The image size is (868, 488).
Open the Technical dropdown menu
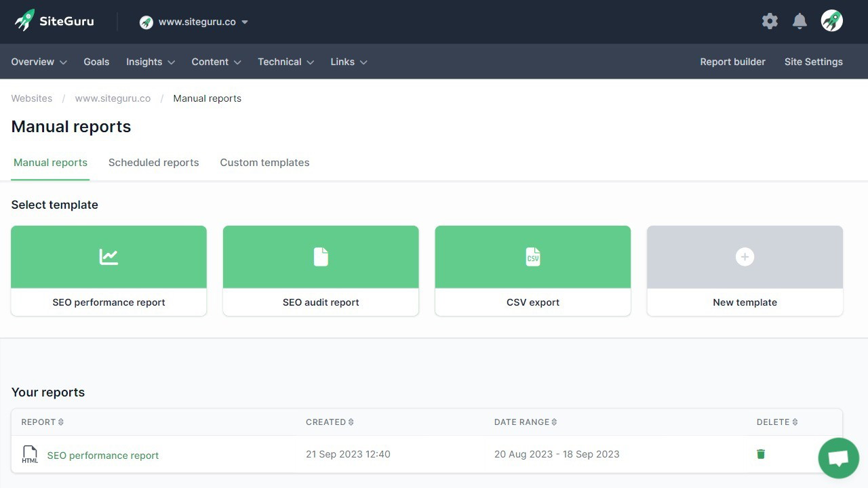point(285,62)
